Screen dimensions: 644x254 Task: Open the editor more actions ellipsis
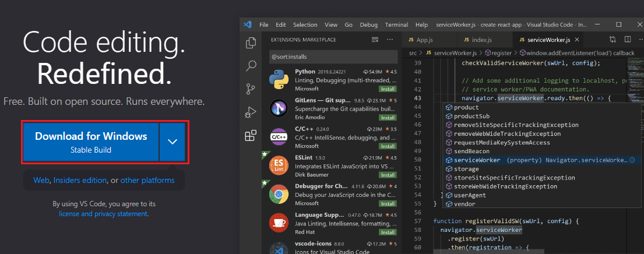(x=641, y=40)
